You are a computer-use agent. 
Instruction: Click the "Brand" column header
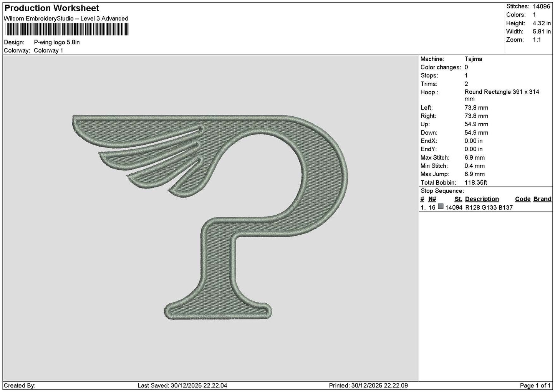(542, 199)
